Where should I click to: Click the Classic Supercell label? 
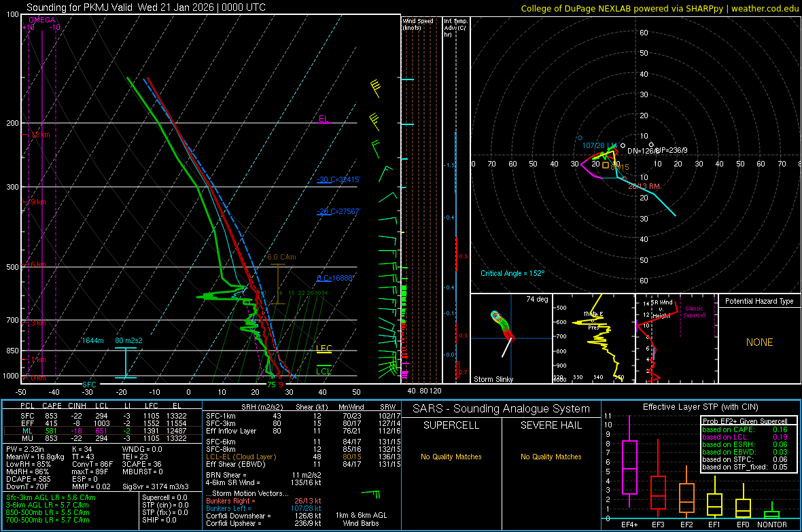pos(694,312)
